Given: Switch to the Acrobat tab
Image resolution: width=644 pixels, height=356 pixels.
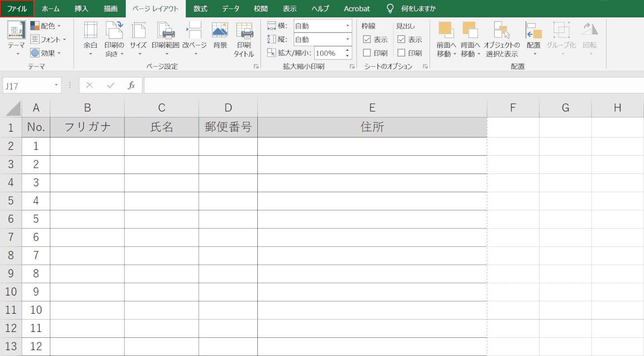Looking at the screenshot, I should (x=357, y=9).
